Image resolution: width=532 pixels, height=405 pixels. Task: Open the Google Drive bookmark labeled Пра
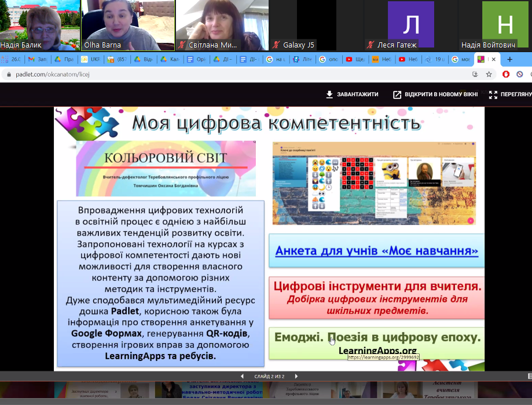pyautogui.click(x=63, y=59)
